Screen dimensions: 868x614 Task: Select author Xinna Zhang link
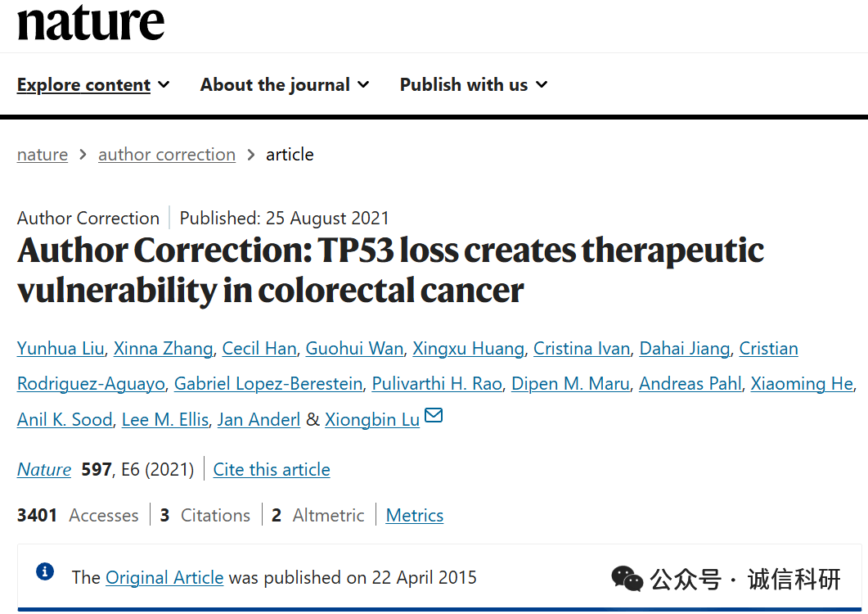click(x=164, y=349)
